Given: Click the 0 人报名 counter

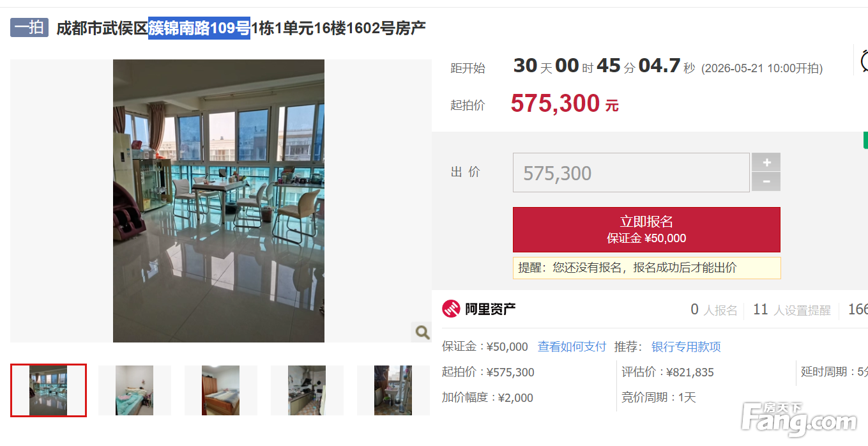Looking at the screenshot, I should tap(714, 310).
